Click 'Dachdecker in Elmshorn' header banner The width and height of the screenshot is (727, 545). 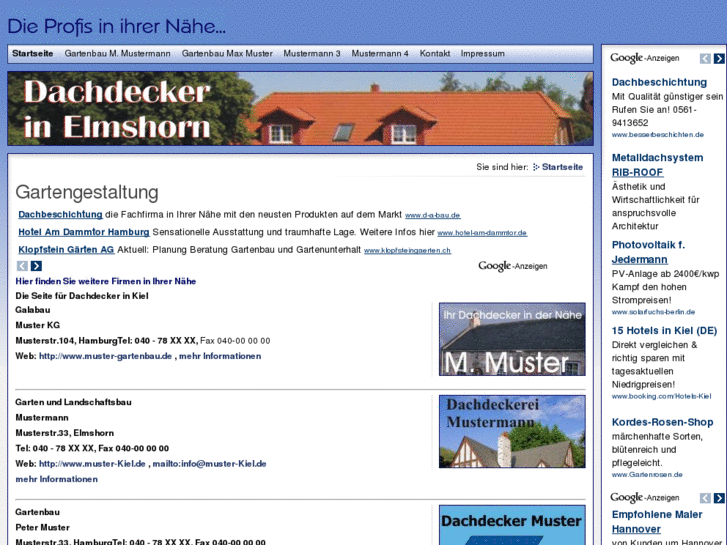(300, 109)
